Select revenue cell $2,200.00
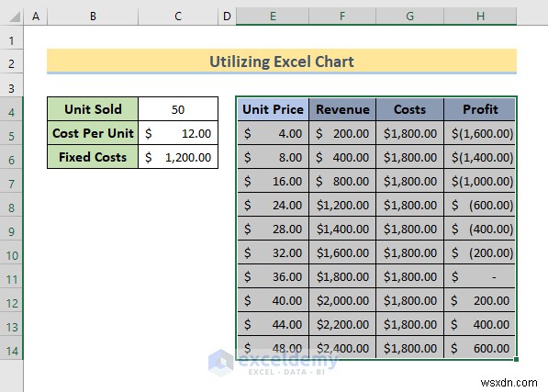 tap(342, 324)
